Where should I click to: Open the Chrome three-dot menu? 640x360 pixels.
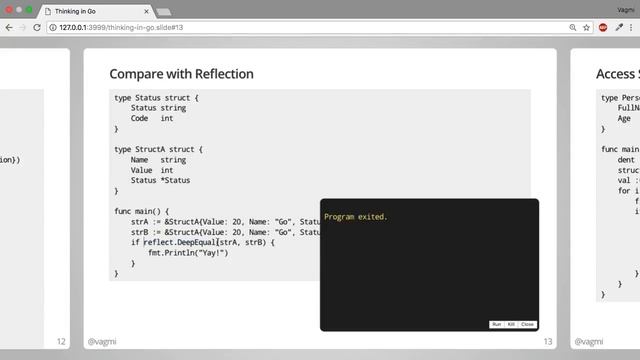click(631, 27)
